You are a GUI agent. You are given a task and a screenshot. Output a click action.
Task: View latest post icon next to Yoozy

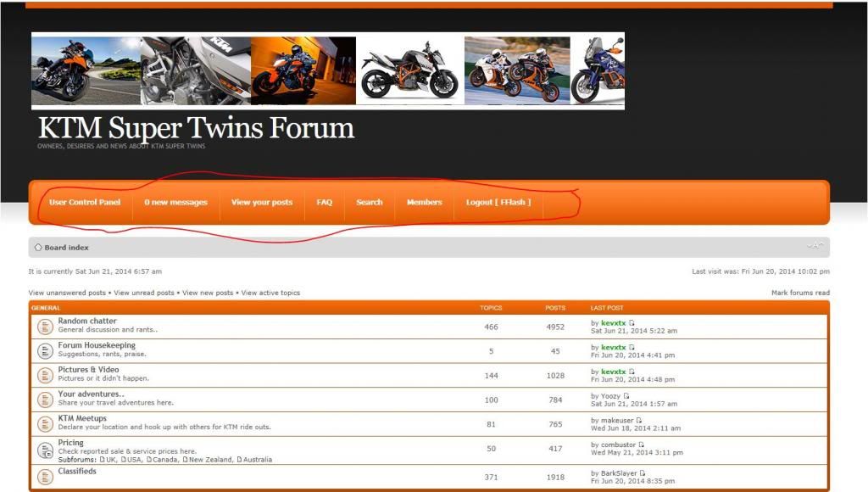tap(626, 396)
